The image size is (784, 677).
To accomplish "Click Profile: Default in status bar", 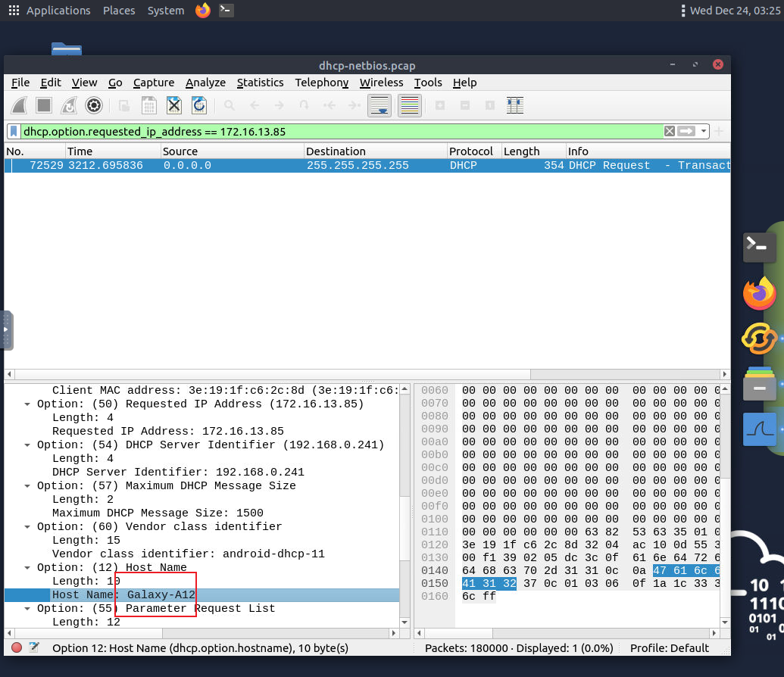I will click(670, 648).
